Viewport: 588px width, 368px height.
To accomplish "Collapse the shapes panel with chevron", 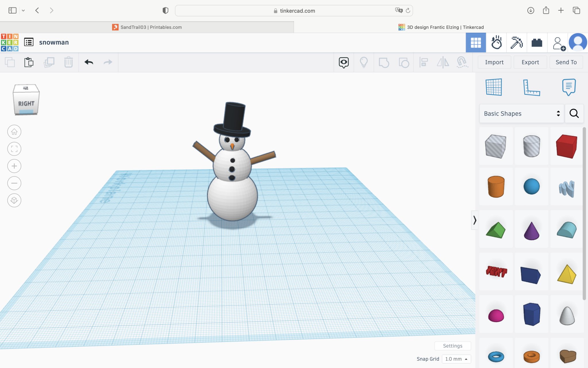I will pos(474,221).
